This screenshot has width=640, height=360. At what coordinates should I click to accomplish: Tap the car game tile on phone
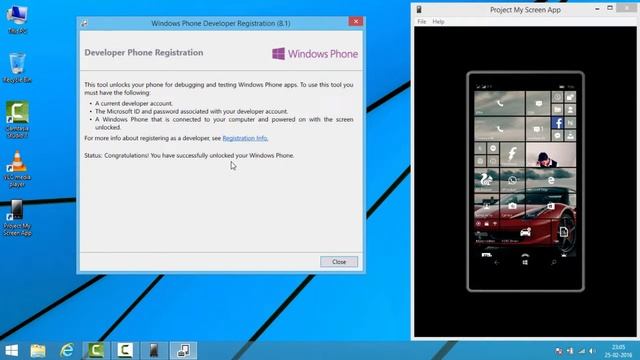(525, 232)
